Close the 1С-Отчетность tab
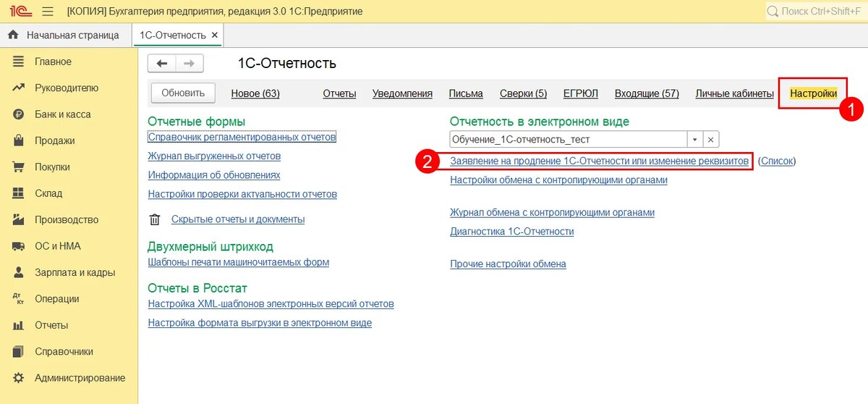 coord(215,35)
